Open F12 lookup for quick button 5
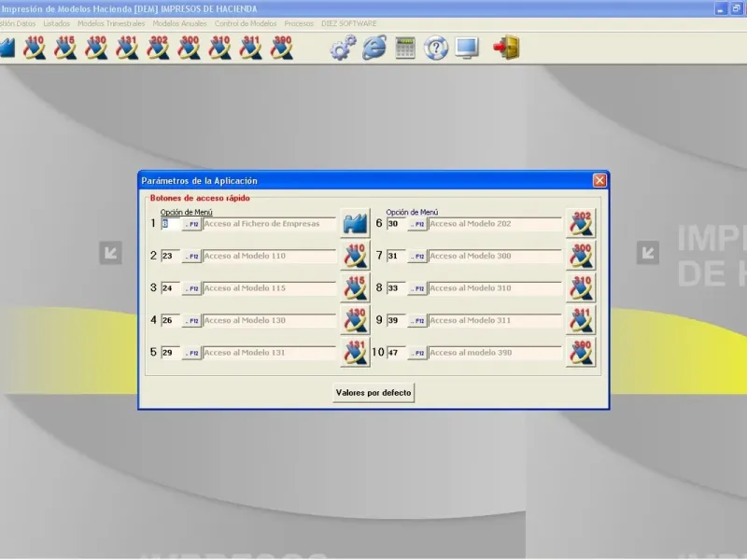Image resolution: width=747 pixels, height=560 pixels. point(191,353)
